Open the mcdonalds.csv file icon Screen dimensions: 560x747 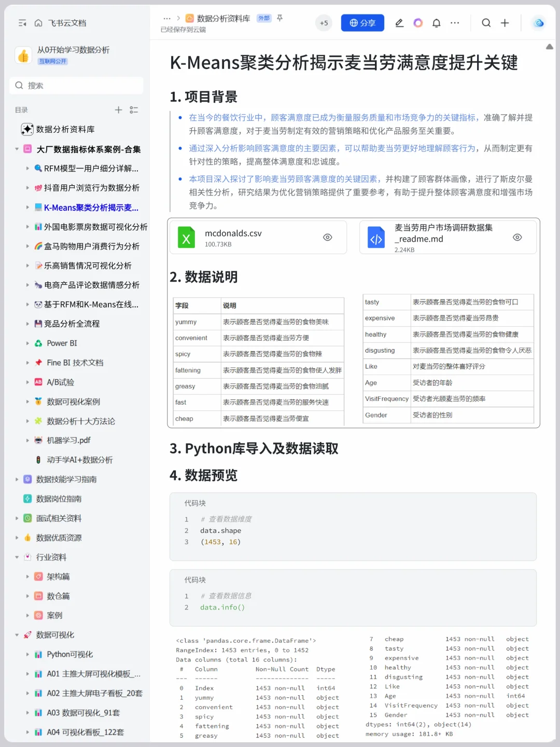(x=186, y=238)
